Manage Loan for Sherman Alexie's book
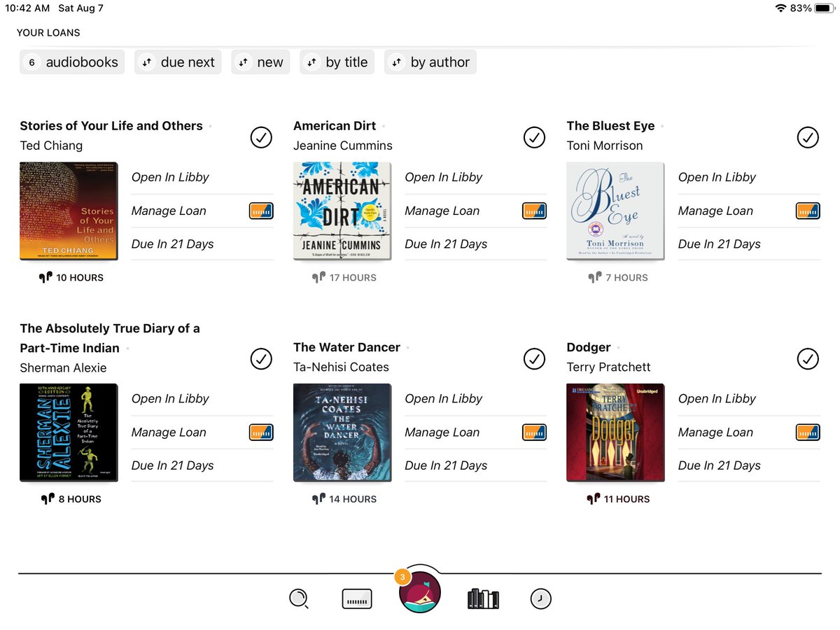The image size is (840, 630). click(169, 432)
